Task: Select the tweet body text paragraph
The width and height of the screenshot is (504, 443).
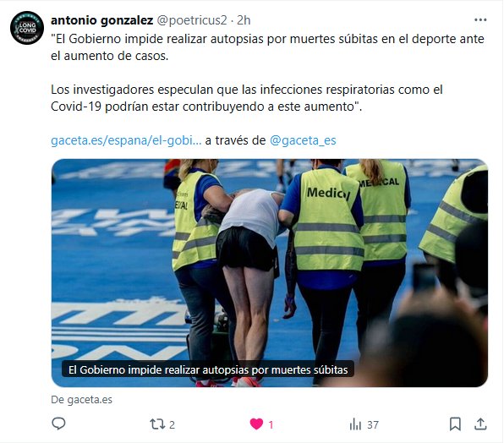Action: click(x=267, y=73)
